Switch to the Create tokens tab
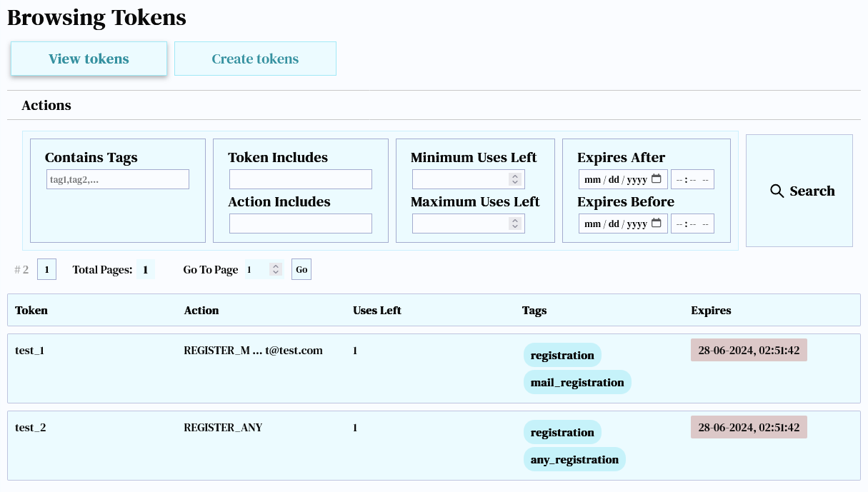The height and width of the screenshot is (492, 868). [x=255, y=59]
